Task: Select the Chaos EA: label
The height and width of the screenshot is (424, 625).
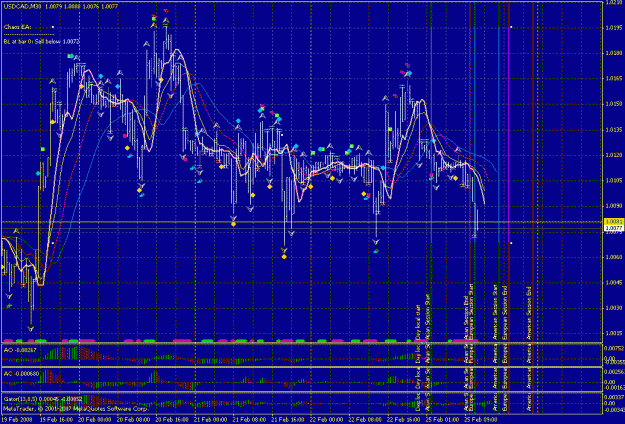Action: pyautogui.click(x=18, y=27)
